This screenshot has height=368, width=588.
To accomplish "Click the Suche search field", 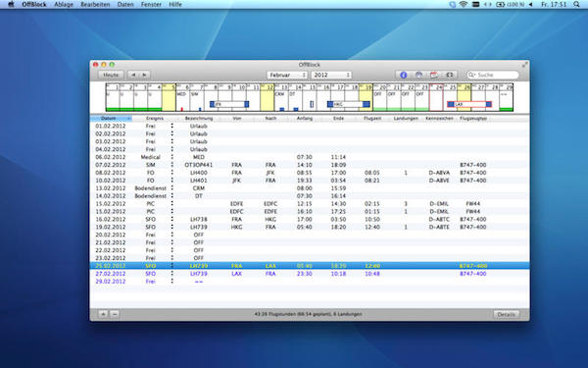I will 493,76.
